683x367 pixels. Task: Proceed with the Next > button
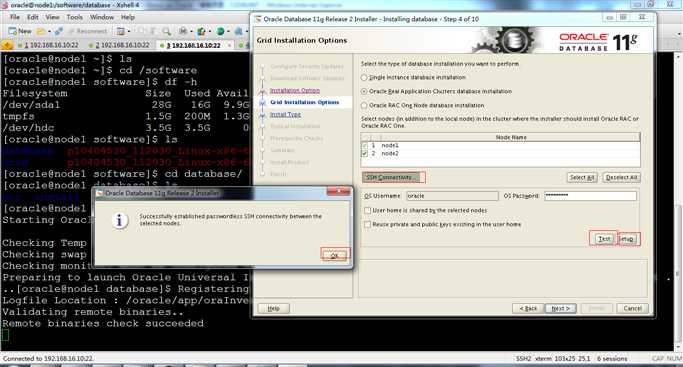561,308
